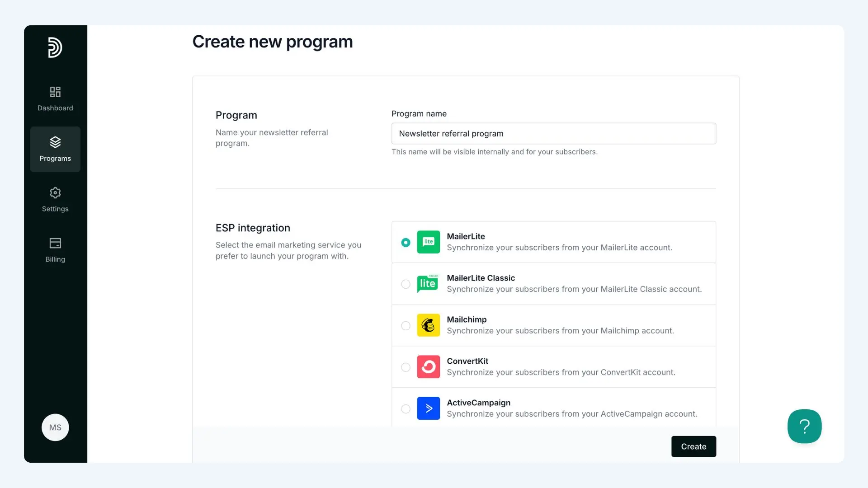Click the Create button
This screenshot has width=868, height=488.
(693, 446)
